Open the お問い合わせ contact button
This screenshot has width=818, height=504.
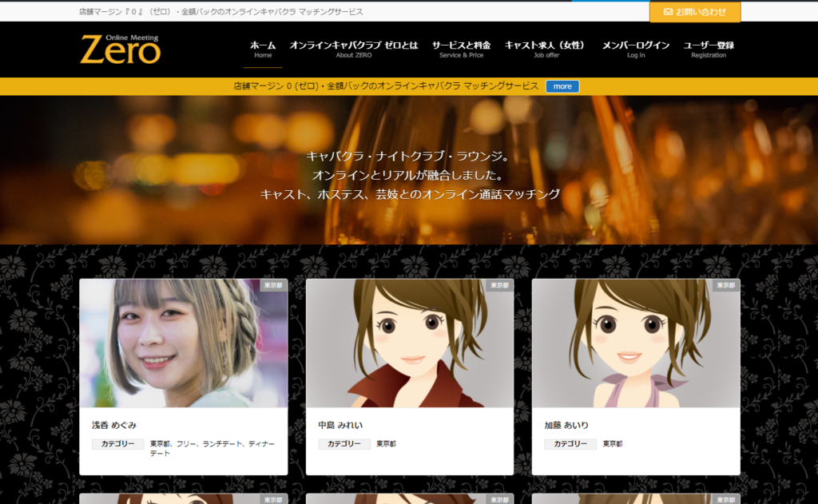(x=695, y=11)
